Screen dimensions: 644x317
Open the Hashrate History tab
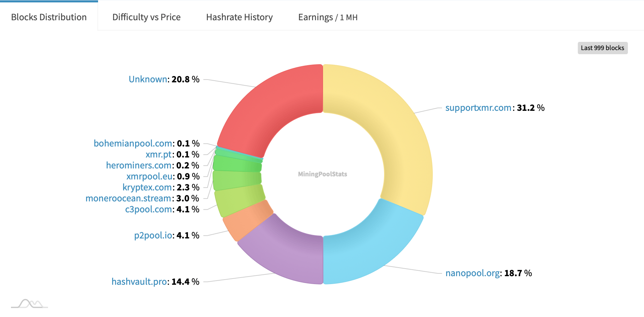(239, 17)
